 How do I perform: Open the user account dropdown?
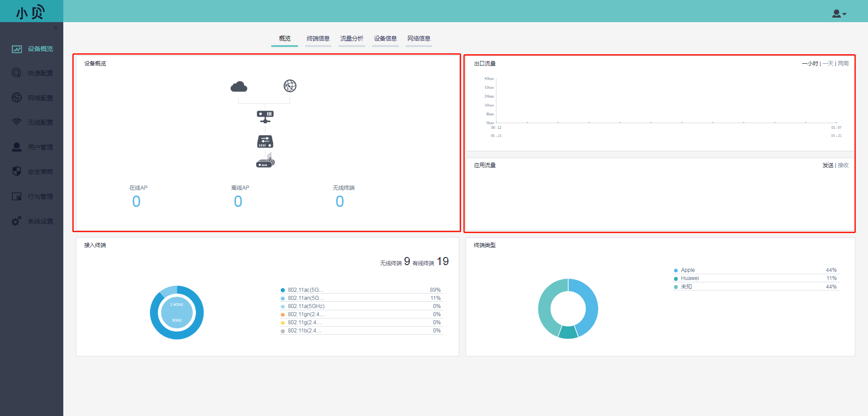[839, 14]
